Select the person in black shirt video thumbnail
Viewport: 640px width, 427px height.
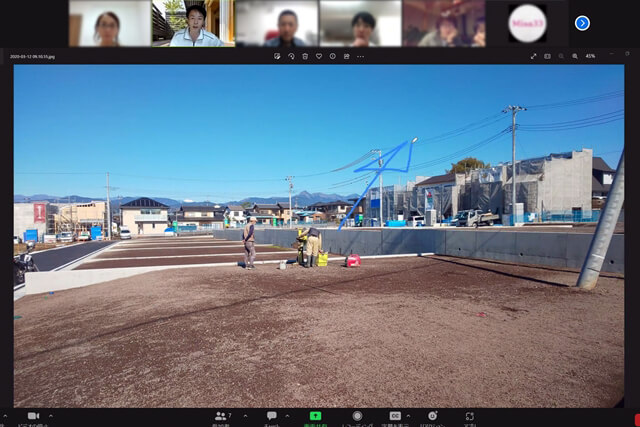(360, 23)
